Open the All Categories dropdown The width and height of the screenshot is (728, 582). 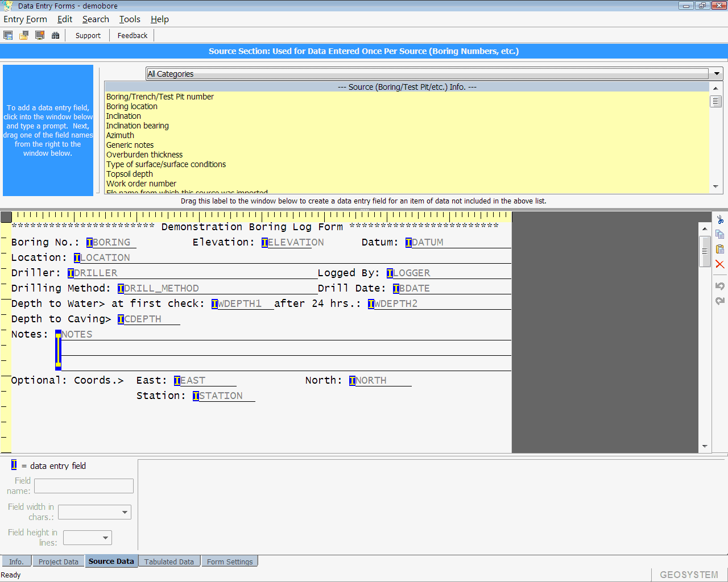717,74
